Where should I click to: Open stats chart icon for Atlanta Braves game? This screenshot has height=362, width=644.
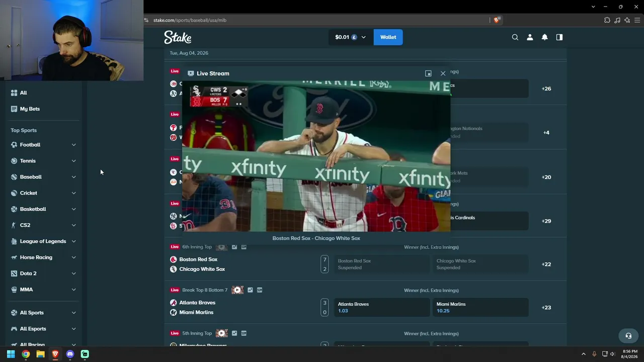[x=250, y=290]
